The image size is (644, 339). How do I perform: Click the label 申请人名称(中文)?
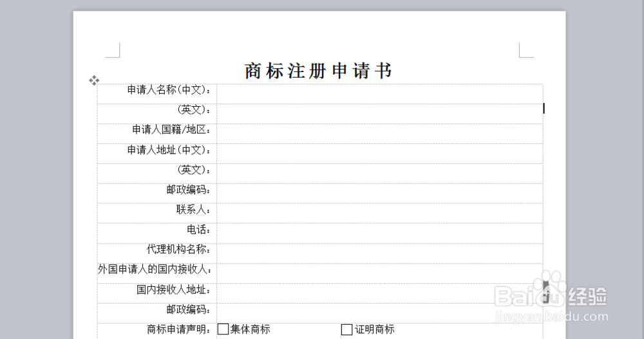tap(169, 89)
